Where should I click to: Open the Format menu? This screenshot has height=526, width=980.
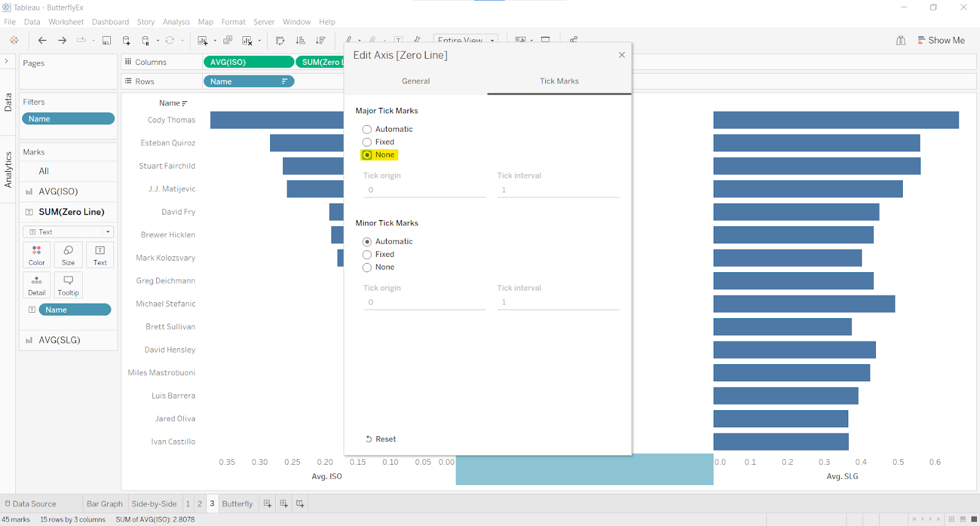coord(233,21)
